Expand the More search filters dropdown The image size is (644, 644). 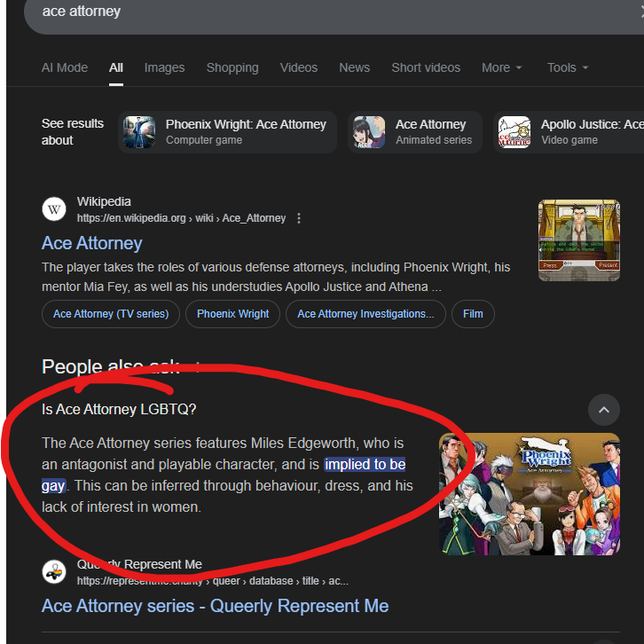[x=501, y=67]
